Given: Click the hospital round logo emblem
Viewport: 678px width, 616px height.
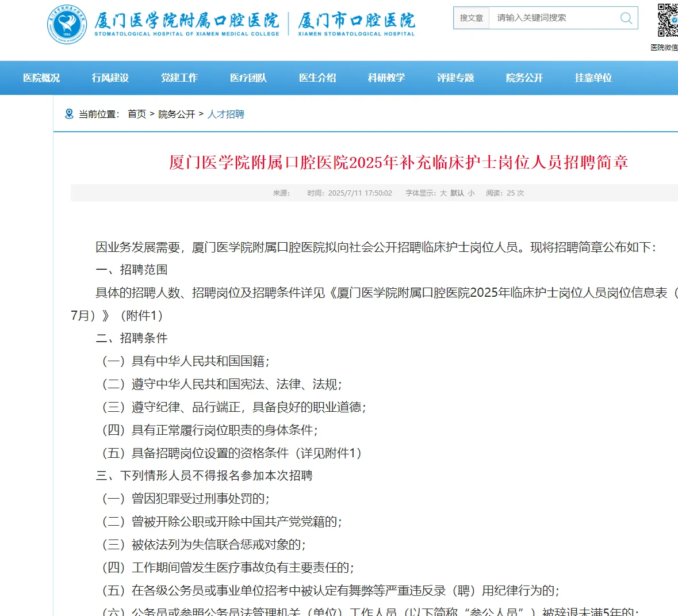Looking at the screenshot, I should pyautogui.click(x=67, y=24).
